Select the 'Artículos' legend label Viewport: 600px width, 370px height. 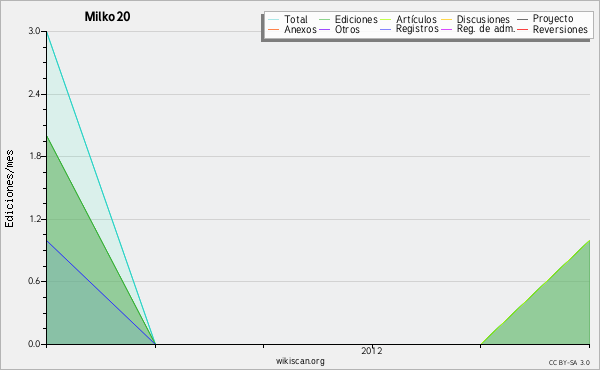(416, 19)
